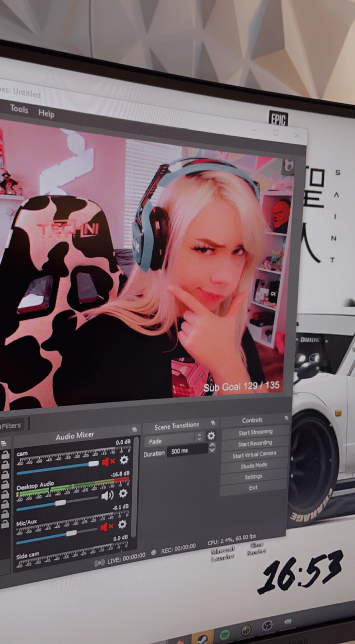Click the Mic/Aux volume slider handle
This screenshot has width=355, height=644.
tap(71, 533)
